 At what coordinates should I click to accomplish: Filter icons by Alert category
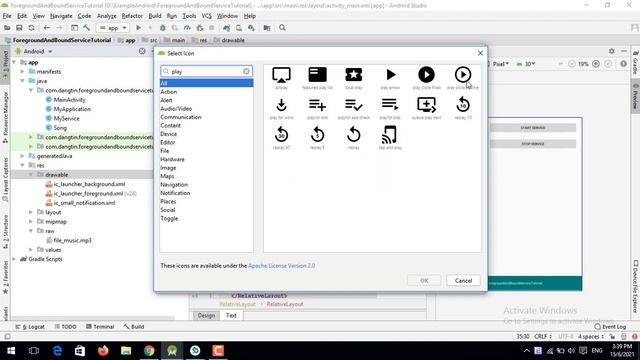tap(166, 100)
